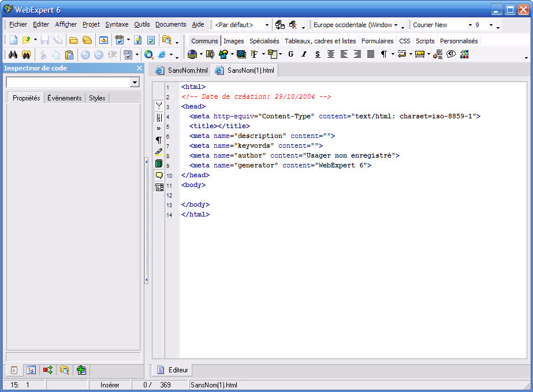Click the binoculars search icon
Image resolution: width=533 pixels, height=392 pixels.
click(x=13, y=54)
